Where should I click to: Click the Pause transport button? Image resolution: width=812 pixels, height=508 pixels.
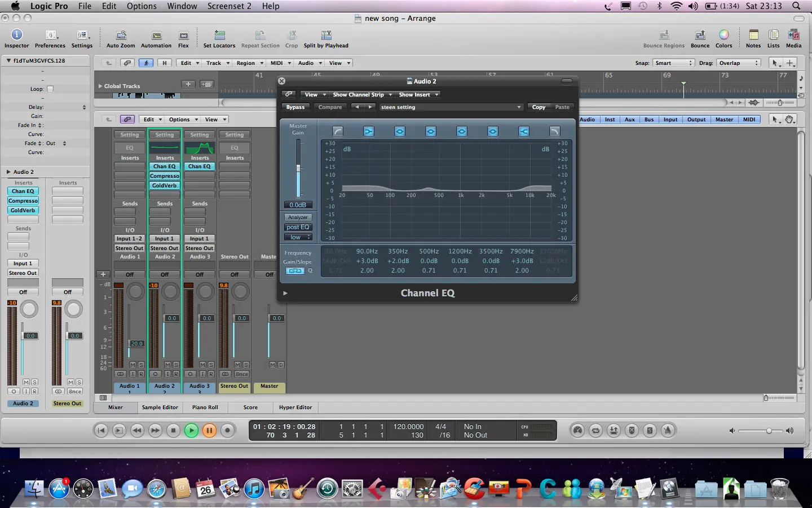point(209,431)
